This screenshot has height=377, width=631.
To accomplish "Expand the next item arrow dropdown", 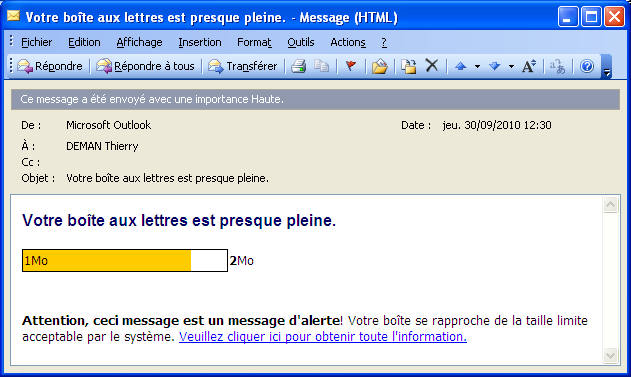I will (511, 66).
